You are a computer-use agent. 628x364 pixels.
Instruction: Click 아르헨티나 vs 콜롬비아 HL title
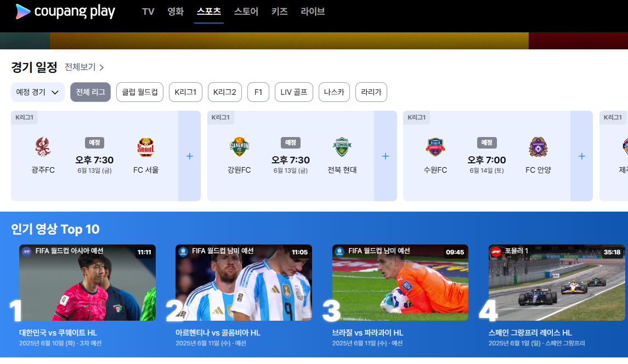pyautogui.click(x=218, y=333)
